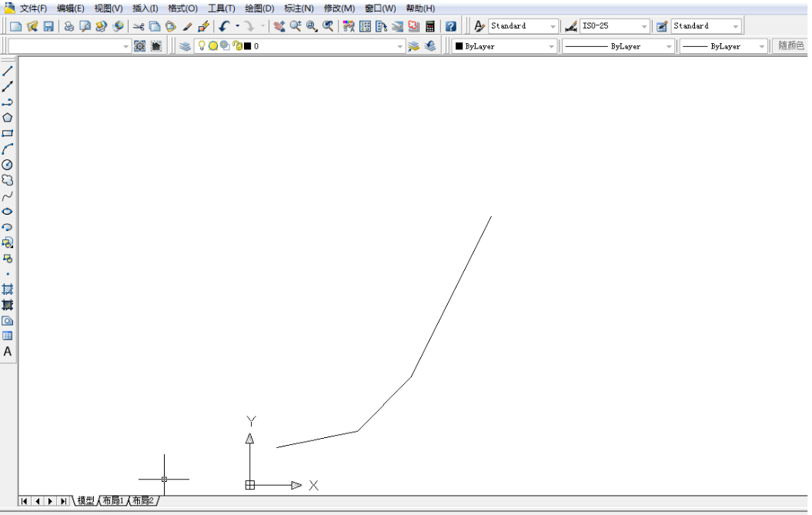Select the Multiline Text tool
The image size is (812, 515).
[7, 352]
